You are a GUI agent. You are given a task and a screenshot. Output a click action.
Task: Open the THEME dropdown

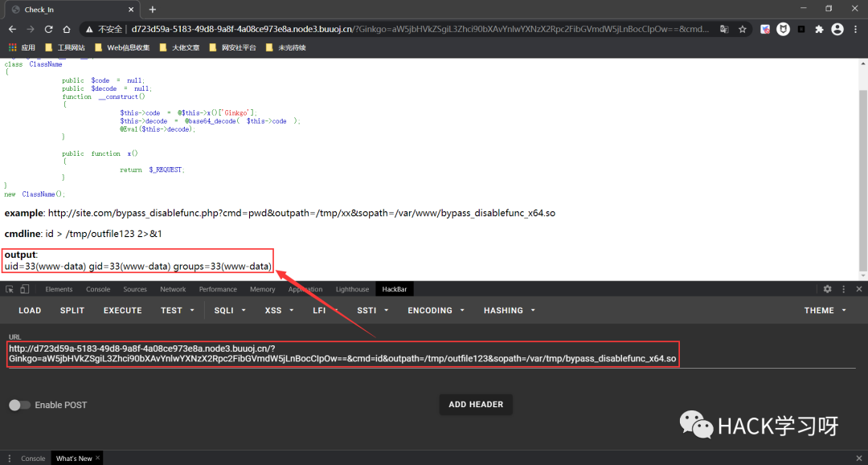click(x=825, y=311)
